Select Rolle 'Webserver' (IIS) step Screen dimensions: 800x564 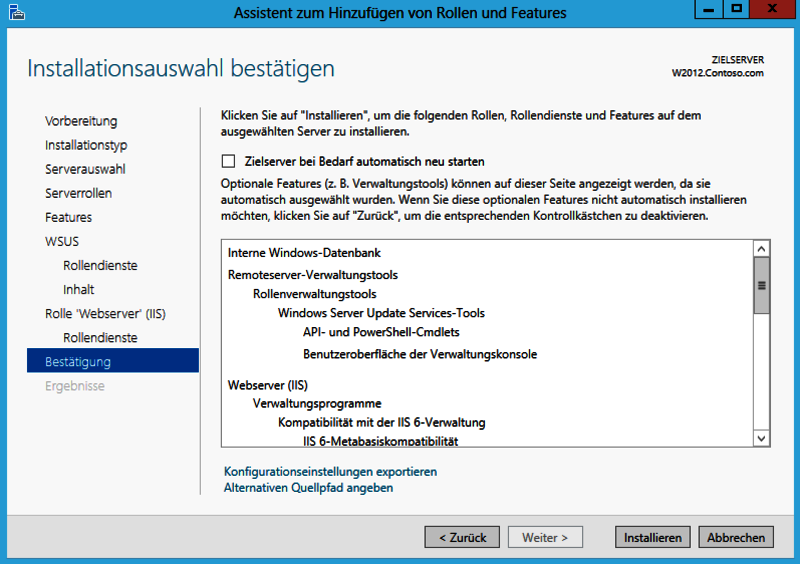(x=106, y=313)
